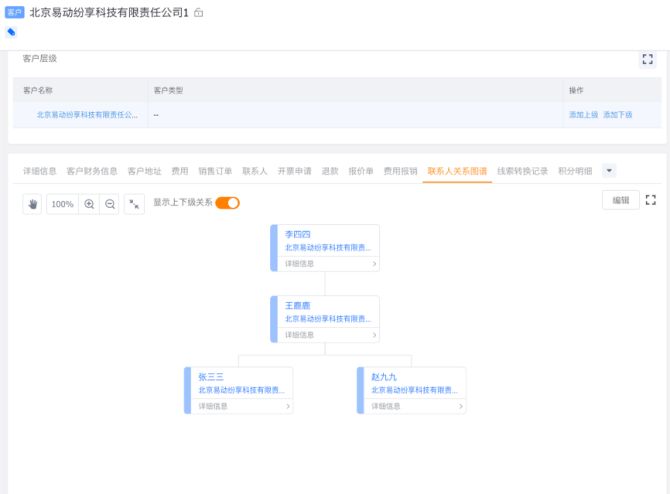670x494 pixels.
Task: Switch to the 客户财务信息 tab
Action: pos(92,171)
